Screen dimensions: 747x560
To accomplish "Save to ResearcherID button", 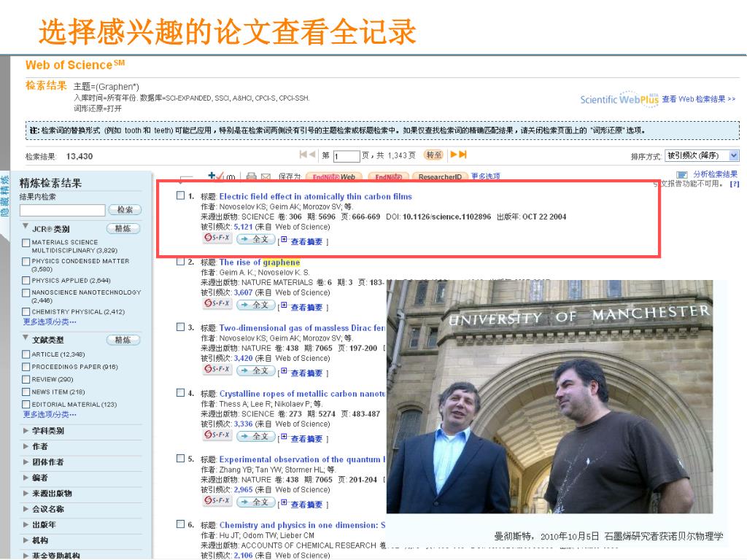I will pos(440,176).
